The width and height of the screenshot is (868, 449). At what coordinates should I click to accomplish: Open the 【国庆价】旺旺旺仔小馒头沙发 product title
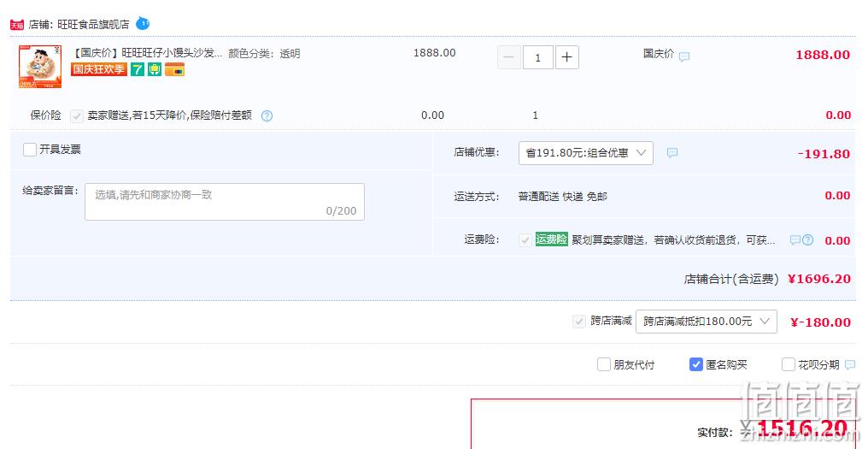tap(147, 53)
